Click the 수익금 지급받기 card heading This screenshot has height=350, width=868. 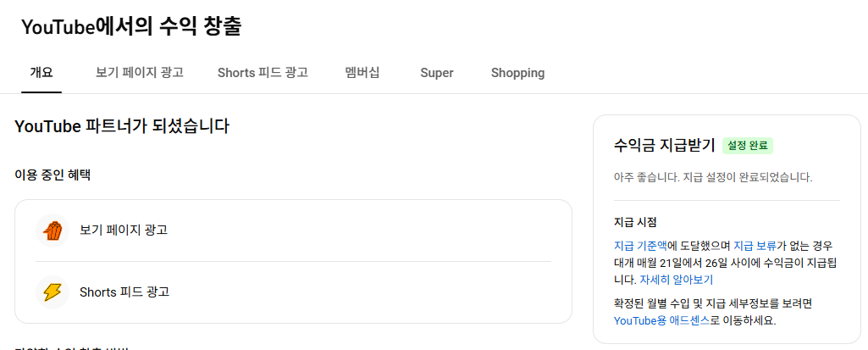pyautogui.click(x=664, y=145)
